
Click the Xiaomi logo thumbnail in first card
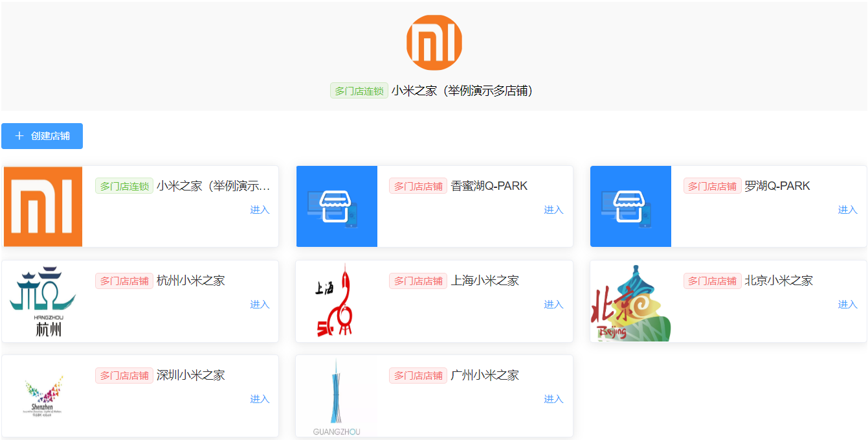tap(43, 207)
